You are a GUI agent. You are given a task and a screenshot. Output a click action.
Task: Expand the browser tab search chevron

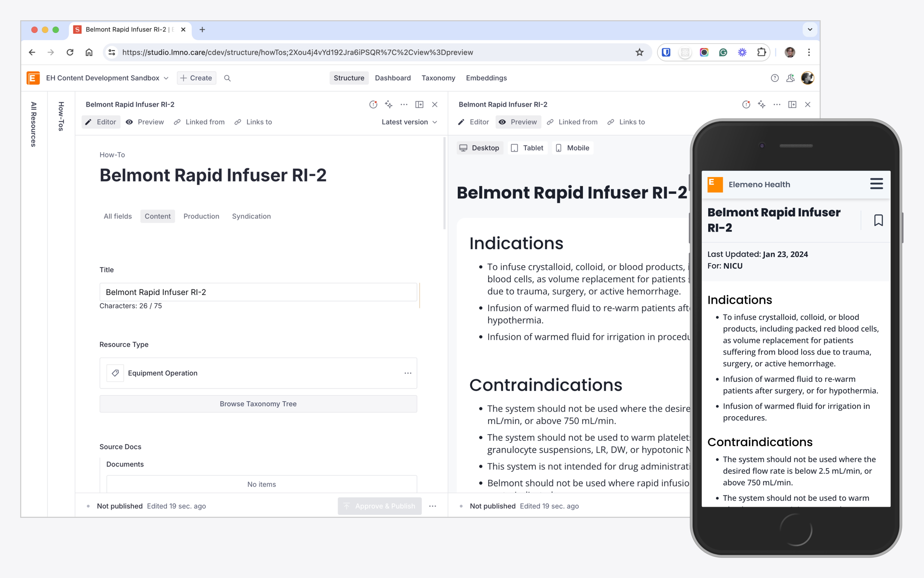(x=809, y=29)
